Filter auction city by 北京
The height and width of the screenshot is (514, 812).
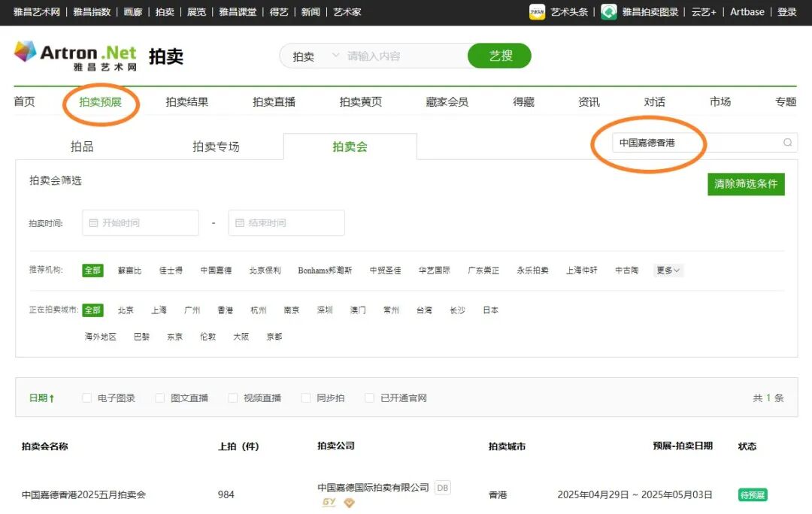(126, 310)
